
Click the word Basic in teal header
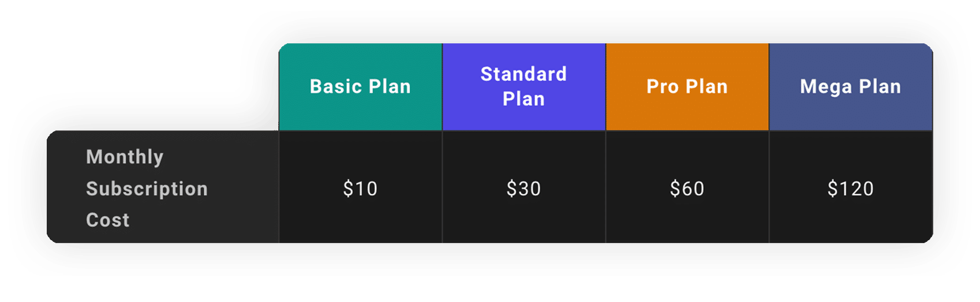click(336, 87)
